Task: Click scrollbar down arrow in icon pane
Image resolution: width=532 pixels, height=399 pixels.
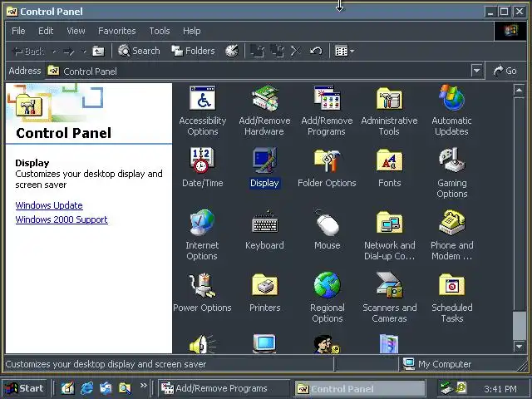Action: (x=519, y=347)
